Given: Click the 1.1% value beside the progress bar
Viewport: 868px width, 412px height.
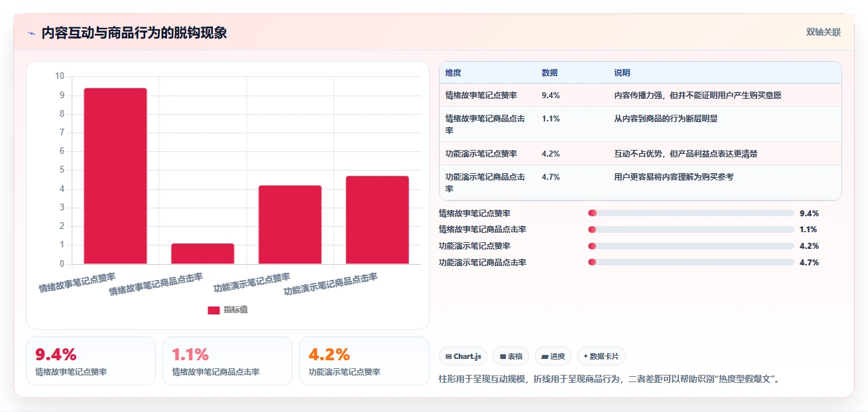Looking at the screenshot, I should [x=809, y=230].
